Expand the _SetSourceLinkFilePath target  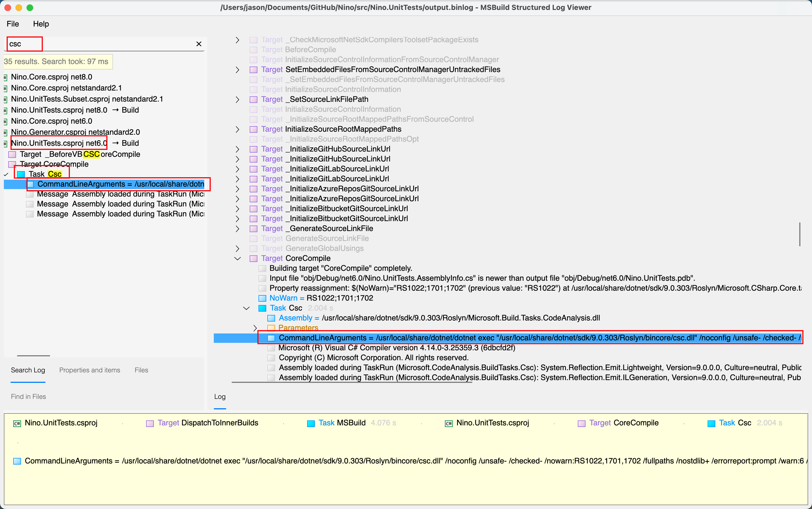click(238, 100)
